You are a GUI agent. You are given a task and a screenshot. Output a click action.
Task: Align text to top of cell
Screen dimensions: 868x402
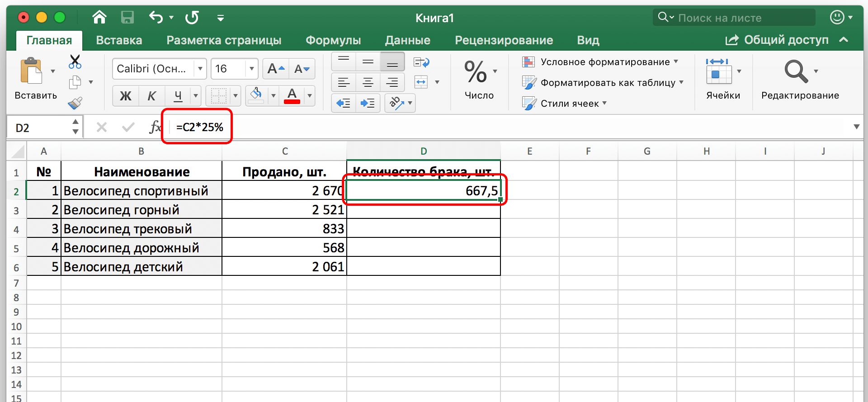pos(344,61)
